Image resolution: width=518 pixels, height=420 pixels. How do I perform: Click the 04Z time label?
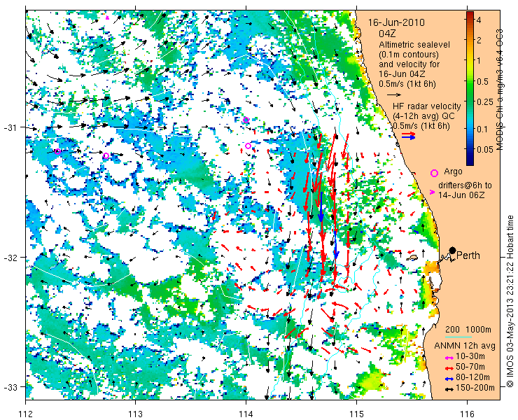click(x=387, y=34)
